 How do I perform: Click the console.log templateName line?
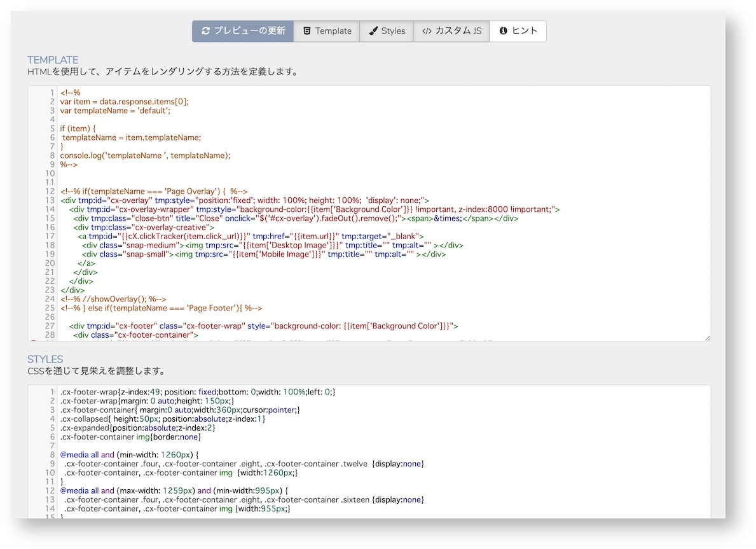(x=145, y=155)
